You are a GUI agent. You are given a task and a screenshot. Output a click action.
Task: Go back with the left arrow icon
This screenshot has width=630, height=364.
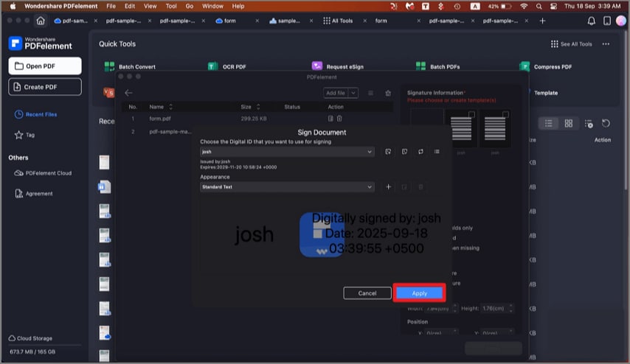click(x=128, y=93)
